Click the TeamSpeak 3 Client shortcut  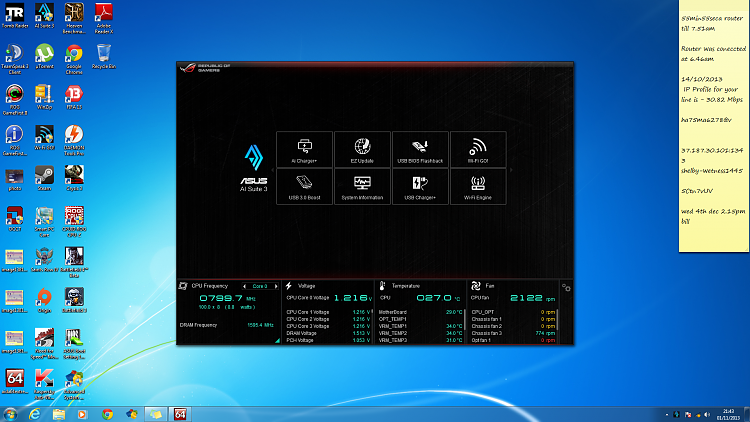click(14, 59)
